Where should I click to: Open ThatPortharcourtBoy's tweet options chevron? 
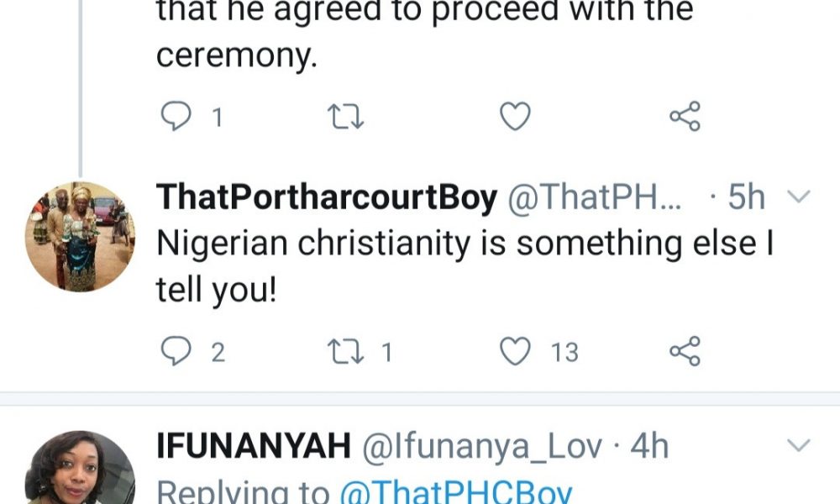point(797,198)
